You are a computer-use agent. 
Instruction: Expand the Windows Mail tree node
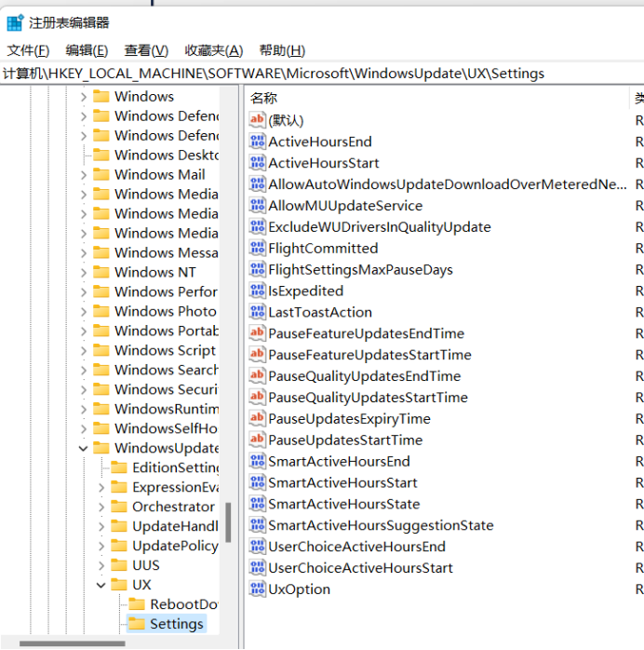(83, 174)
